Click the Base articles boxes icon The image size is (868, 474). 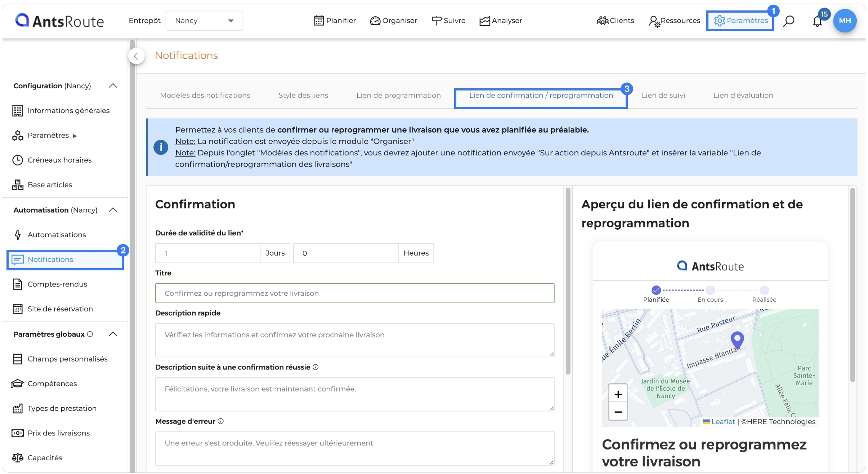click(17, 185)
